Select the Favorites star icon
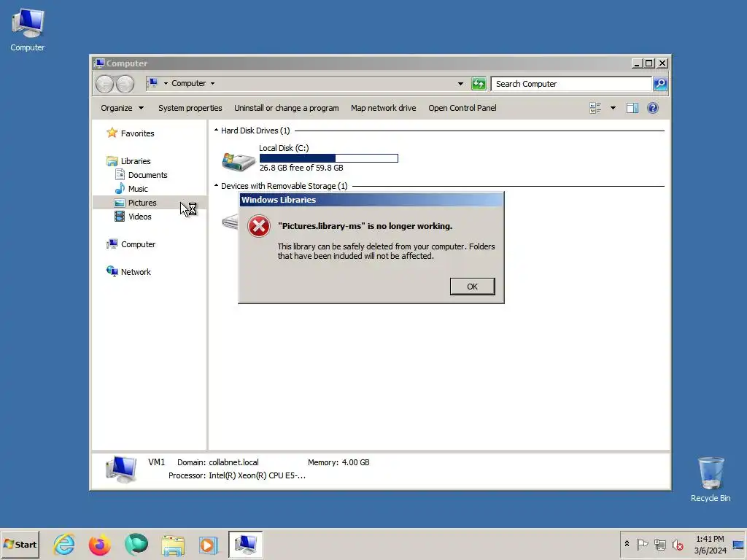747x560 pixels. pos(112,133)
